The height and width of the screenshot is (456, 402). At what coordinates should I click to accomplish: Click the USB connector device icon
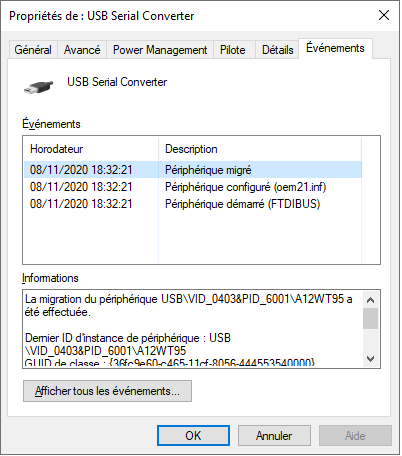[39, 87]
